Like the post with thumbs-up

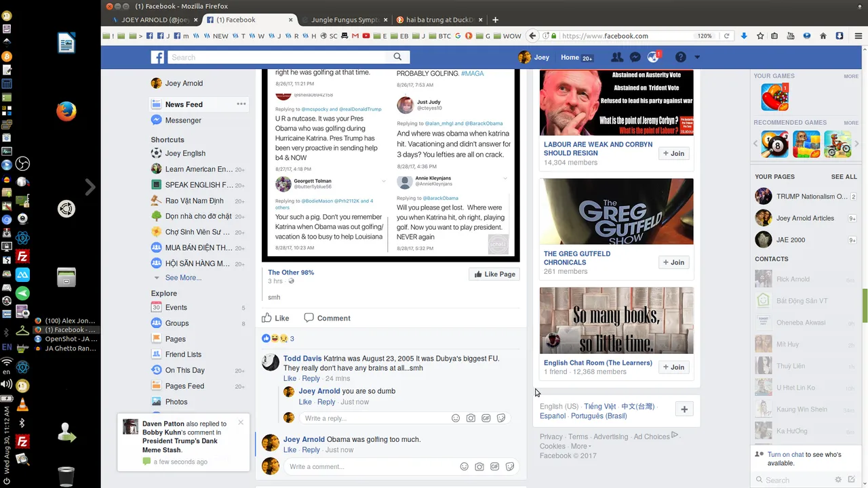point(275,318)
